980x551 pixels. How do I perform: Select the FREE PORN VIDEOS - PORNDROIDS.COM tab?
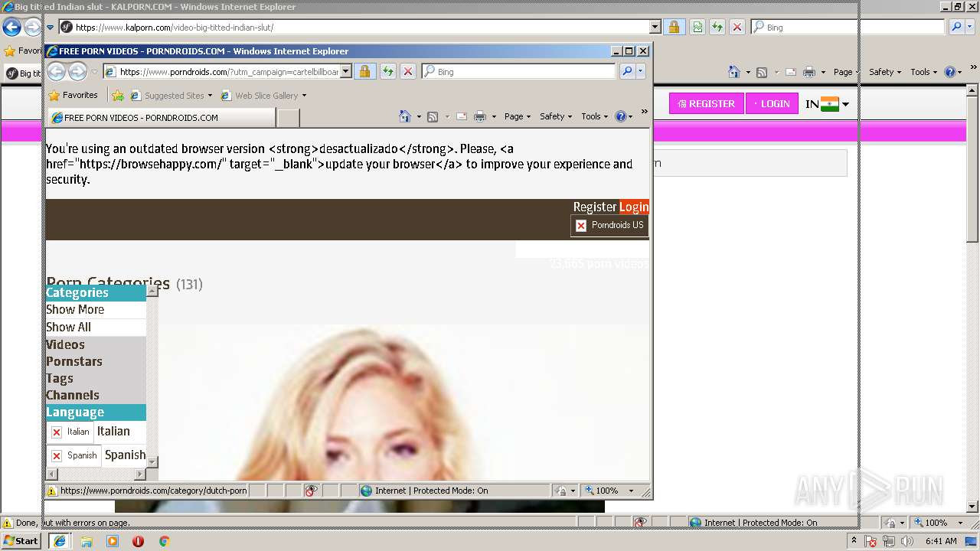(161, 117)
